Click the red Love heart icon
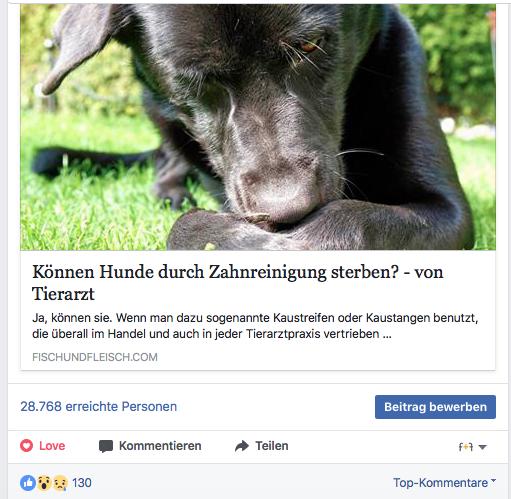Viewport: 511px width, 499px height. pos(26,446)
